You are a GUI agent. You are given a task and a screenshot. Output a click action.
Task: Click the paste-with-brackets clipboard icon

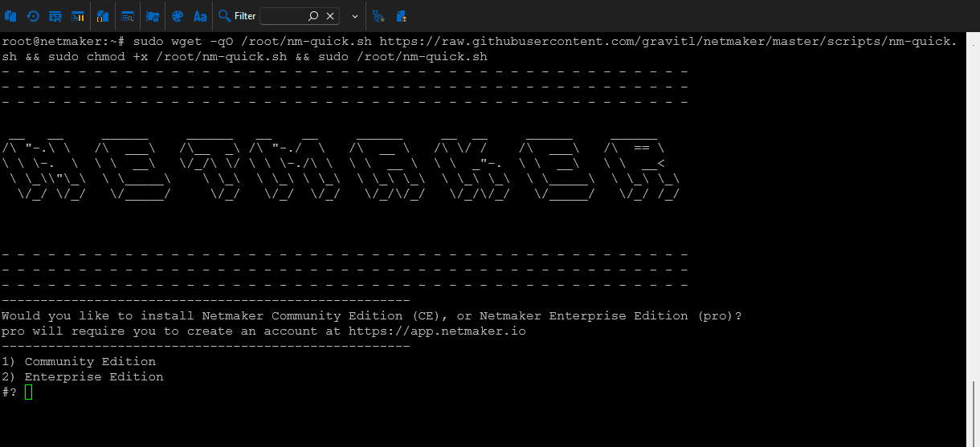[103, 16]
